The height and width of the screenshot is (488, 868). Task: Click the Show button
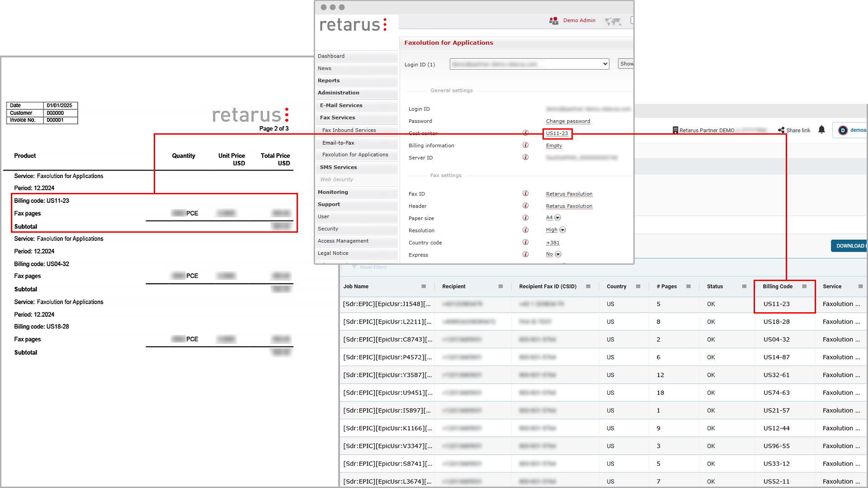pyautogui.click(x=626, y=64)
